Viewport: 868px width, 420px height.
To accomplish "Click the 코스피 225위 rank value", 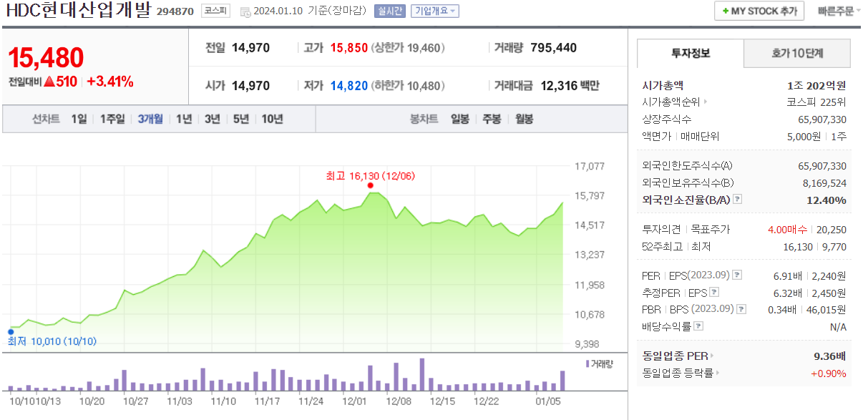I will click(816, 102).
